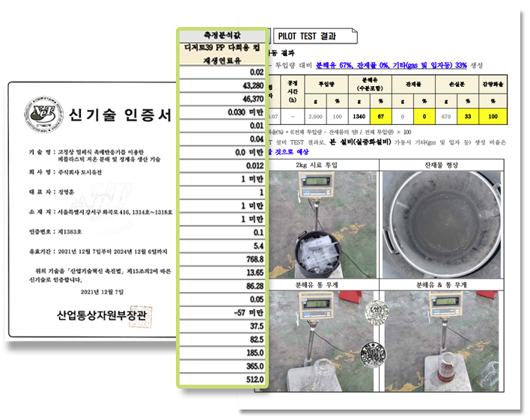Image resolution: width=530 pixels, height=420 pixels.
Task: Click the company name line '주식회사 도시유전'
Action: (65, 172)
